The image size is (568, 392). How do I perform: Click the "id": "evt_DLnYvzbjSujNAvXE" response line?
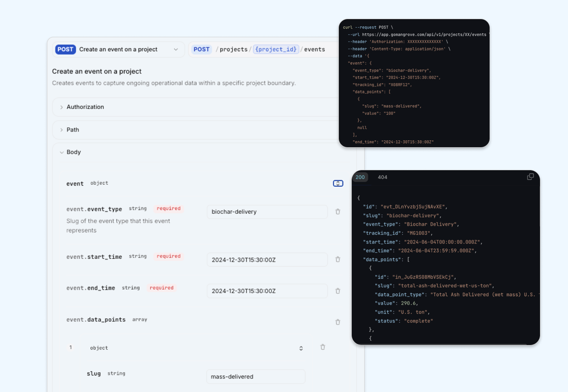point(405,207)
